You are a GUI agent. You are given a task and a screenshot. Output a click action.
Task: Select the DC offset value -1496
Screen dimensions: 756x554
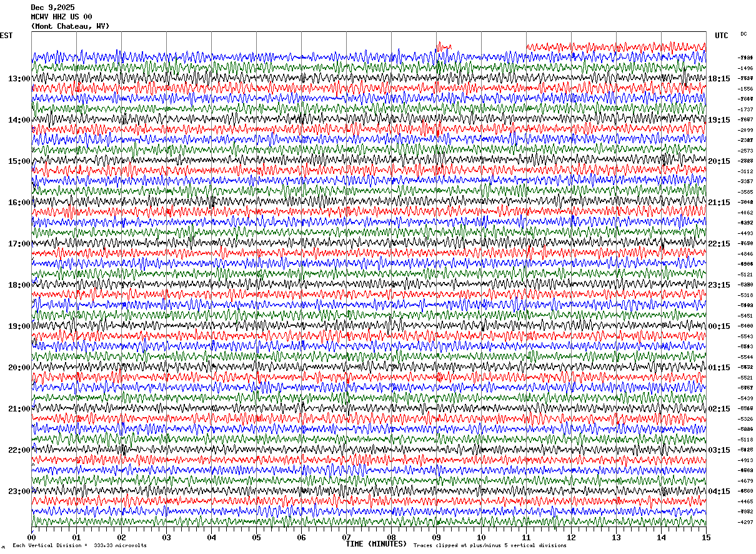tap(746, 68)
